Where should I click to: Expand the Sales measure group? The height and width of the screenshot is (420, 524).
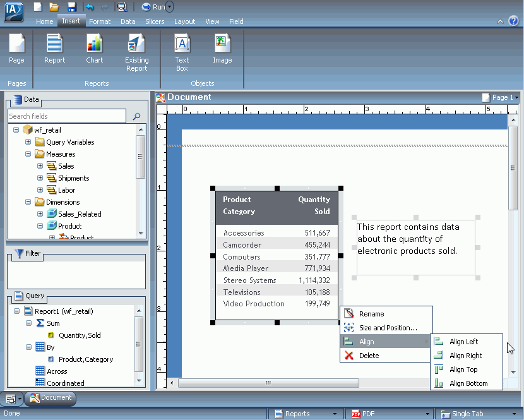[40, 166]
